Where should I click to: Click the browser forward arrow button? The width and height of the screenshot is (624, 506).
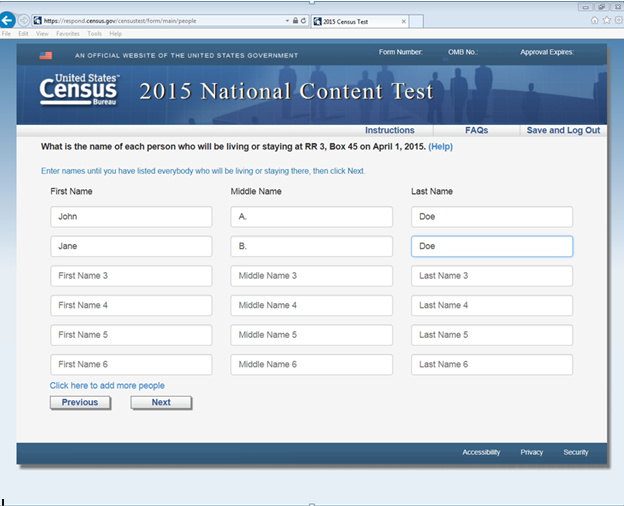(x=25, y=20)
